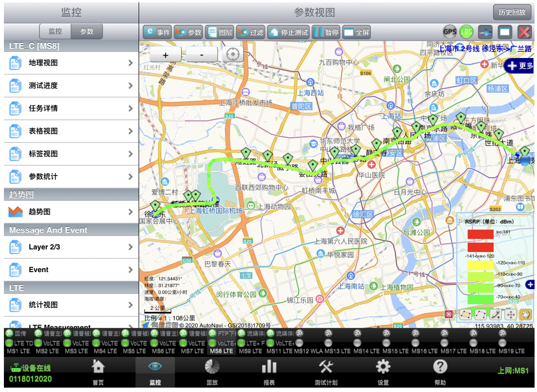Toggle the GPS indicator
The width and height of the screenshot is (537, 392).
pos(450,32)
